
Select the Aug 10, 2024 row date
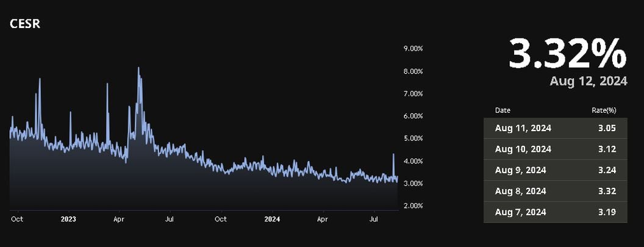point(523,149)
